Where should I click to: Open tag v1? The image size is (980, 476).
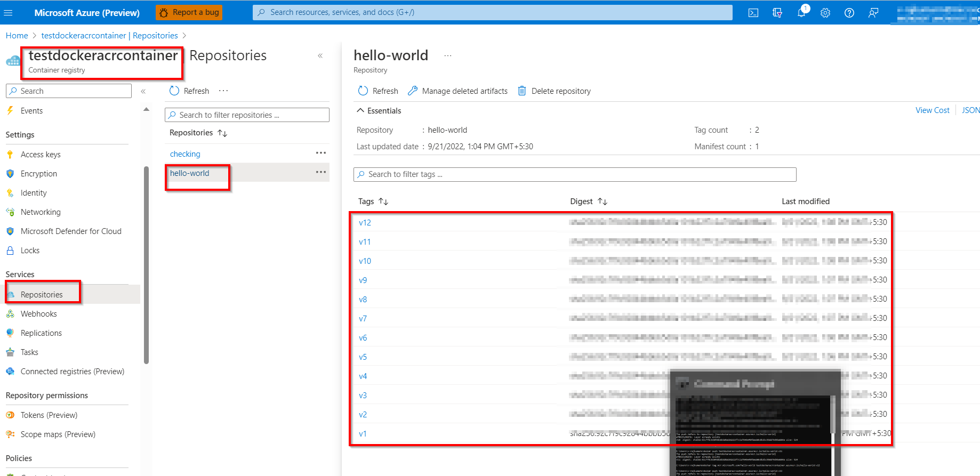(363, 434)
